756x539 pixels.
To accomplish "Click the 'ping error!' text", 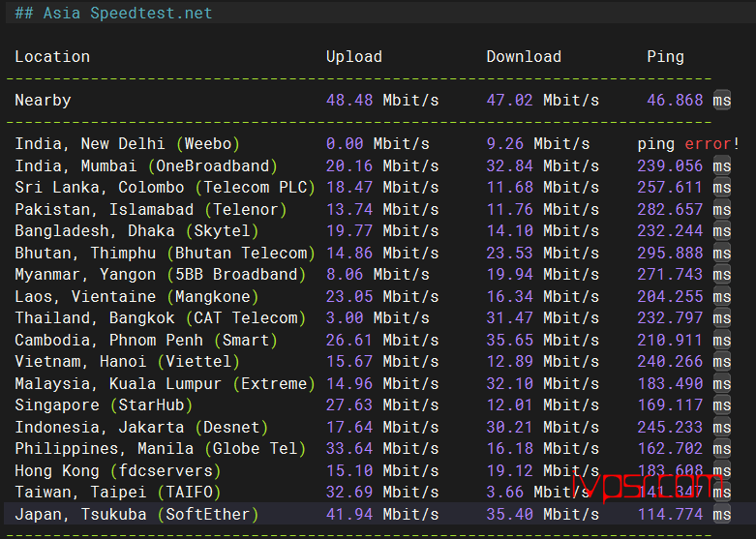I will (688, 143).
